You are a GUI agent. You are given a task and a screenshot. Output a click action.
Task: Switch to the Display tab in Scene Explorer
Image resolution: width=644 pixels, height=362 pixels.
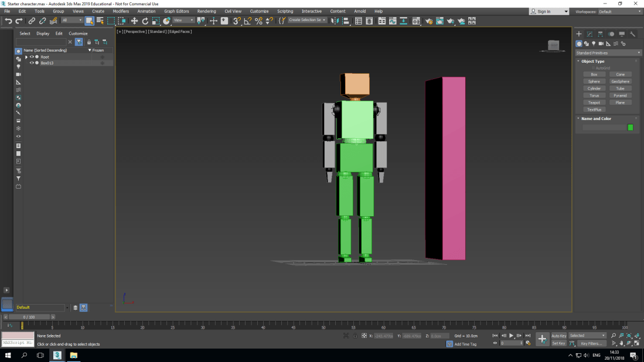[x=43, y=33]
